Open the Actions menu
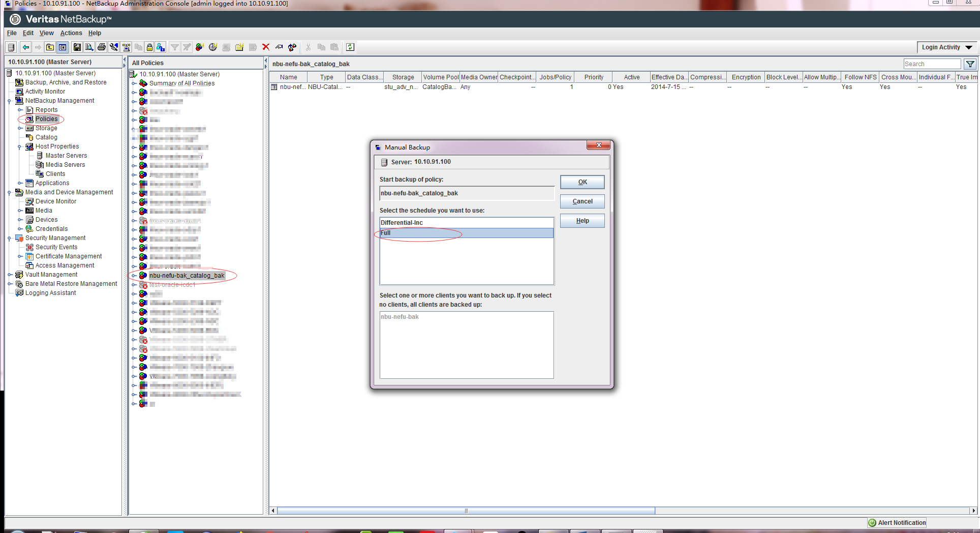This screenshot has height=533, width=980. (71, 33)
